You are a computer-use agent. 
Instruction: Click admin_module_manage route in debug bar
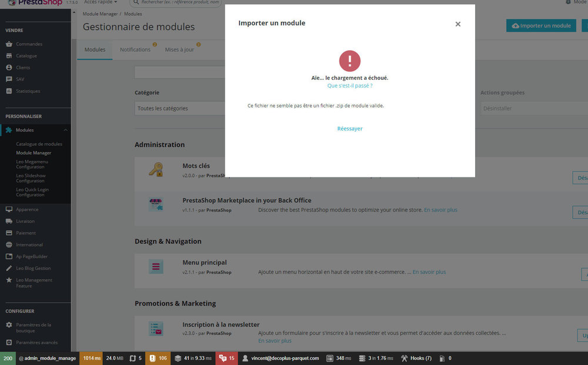47,359
